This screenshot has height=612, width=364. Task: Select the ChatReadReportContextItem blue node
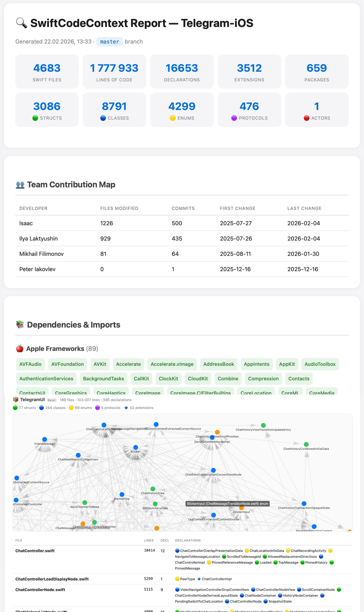(x=78, y=455)
